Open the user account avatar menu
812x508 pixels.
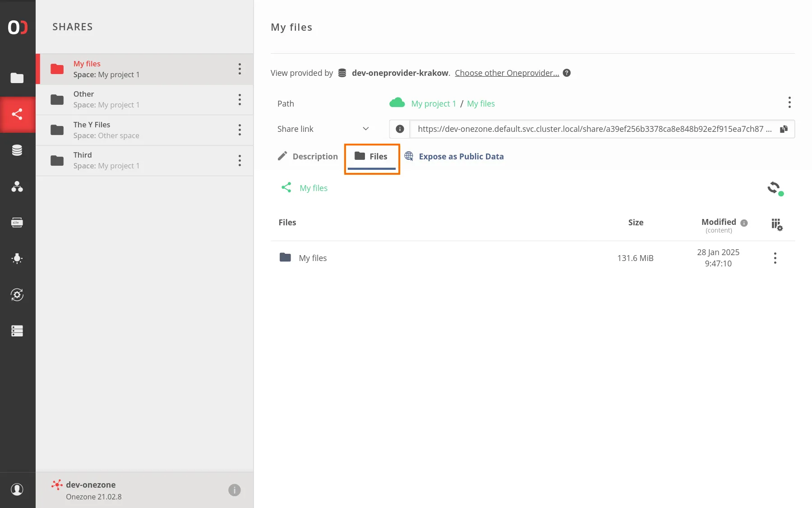click(17, 489)
